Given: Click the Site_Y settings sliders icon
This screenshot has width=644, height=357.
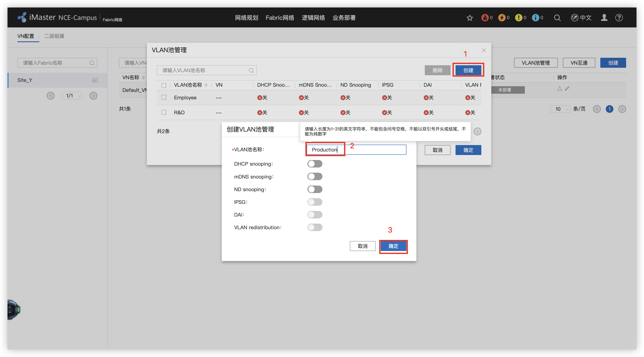Looking at the screenshot, I should [x=95, y=80].
